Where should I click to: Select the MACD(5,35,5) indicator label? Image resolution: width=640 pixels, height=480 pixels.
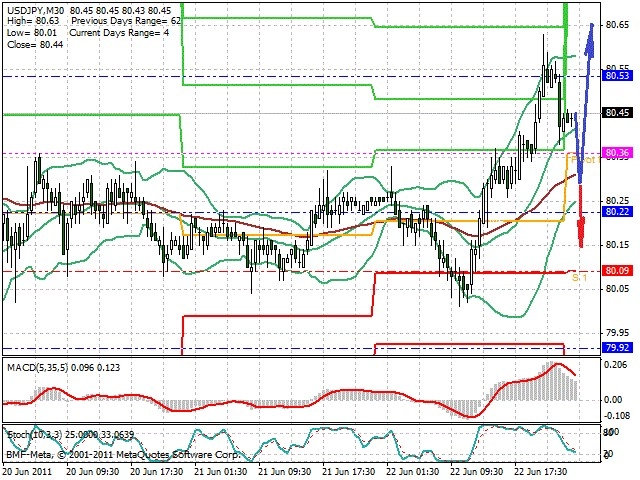point(38,368)
